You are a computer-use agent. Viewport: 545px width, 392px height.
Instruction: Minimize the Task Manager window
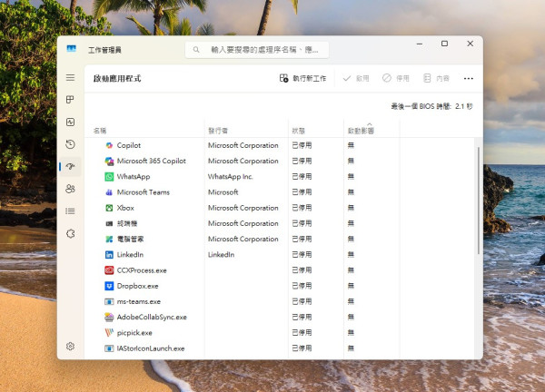pyautogui.click(x=420, y=44)
